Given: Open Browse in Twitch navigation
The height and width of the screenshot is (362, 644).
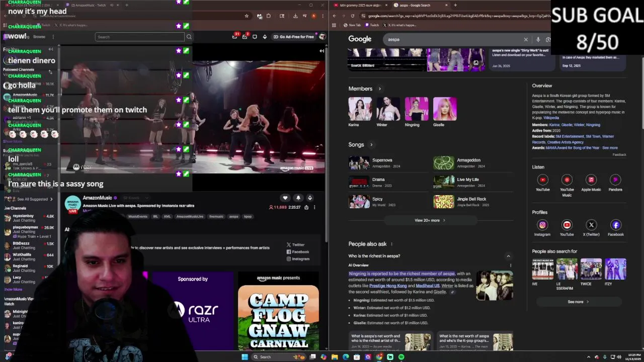Looking at the screenshot, I should pos(39,37).
